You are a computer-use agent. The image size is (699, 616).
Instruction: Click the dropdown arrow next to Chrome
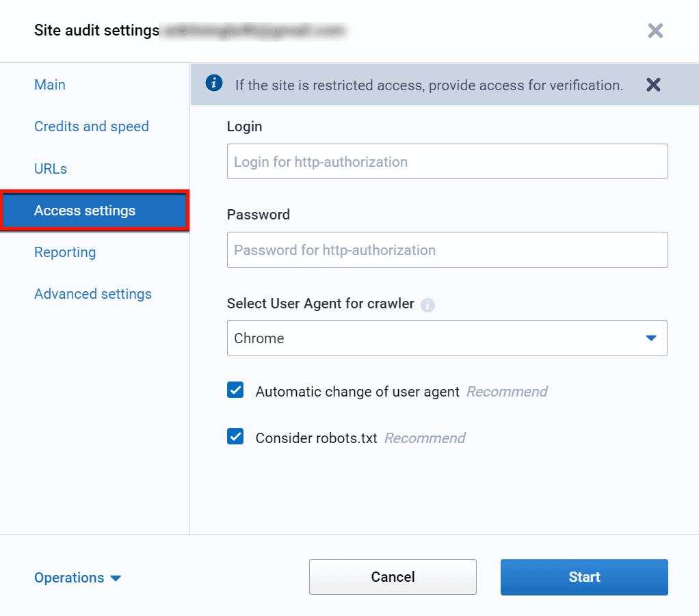[x=652, y=338]
